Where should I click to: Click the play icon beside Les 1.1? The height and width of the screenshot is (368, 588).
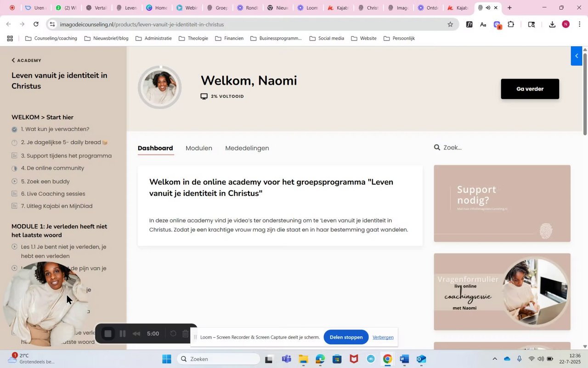click(14, 247)
